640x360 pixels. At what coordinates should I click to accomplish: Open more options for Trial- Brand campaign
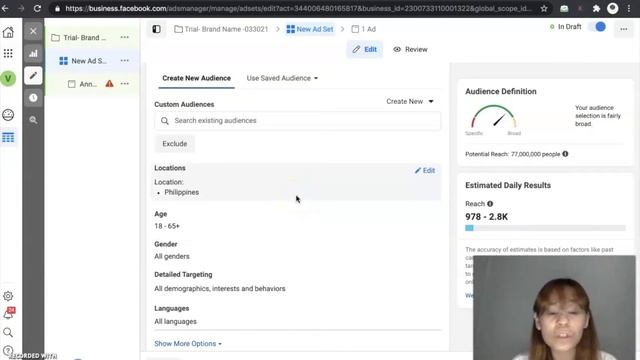tap(124, 37)
